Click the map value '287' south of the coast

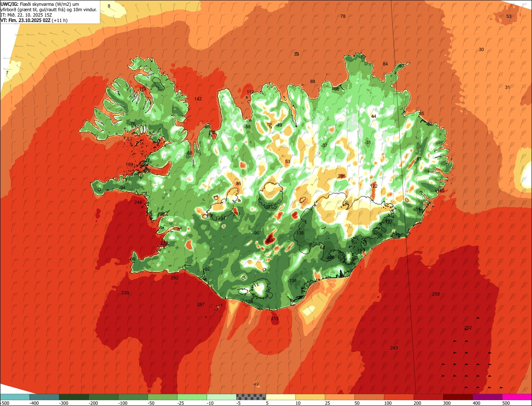[201, 304]
